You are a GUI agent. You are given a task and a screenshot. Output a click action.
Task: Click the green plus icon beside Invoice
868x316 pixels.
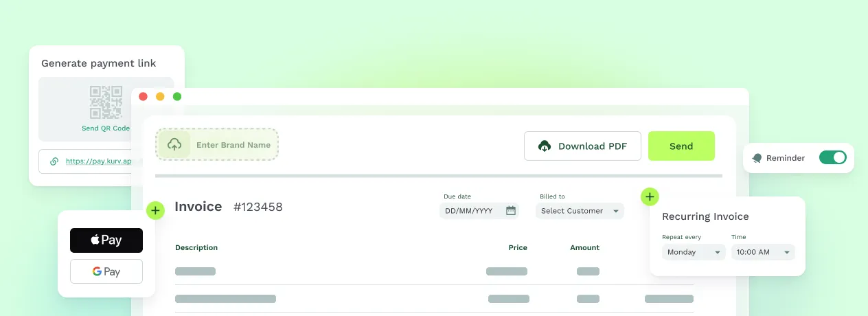tap(156, 210)
